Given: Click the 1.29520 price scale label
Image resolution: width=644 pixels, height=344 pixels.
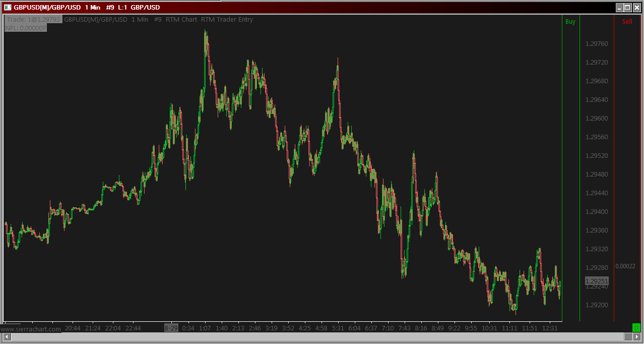Looking at the screenshot, I should pyautogui.click(x=597, y=156).
